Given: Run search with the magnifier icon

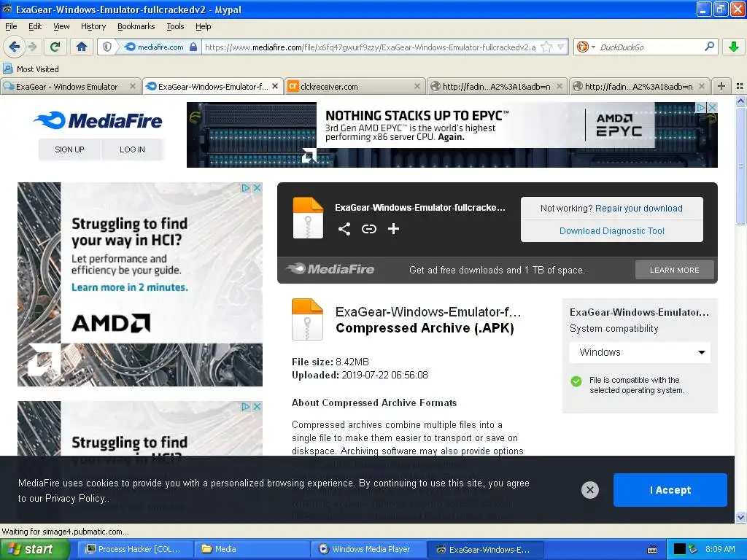Looking at the screenshot, I should click(x=709, y=47).
